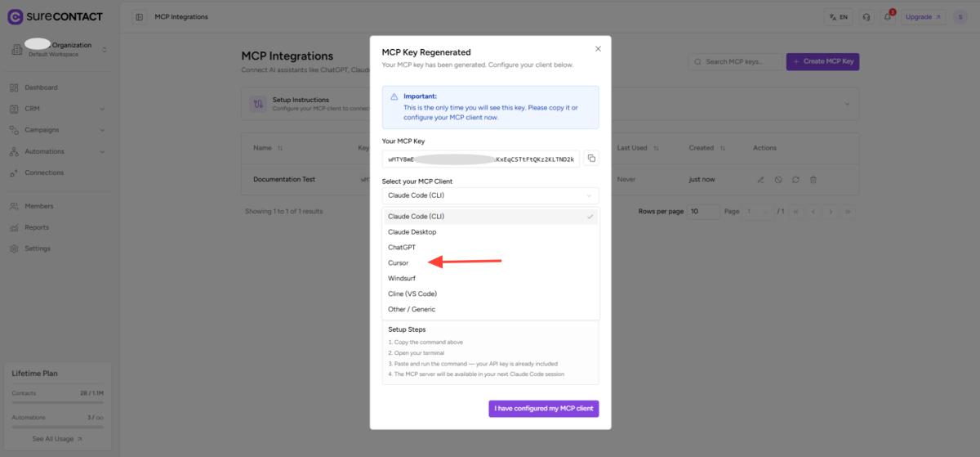The height and width of the screenshot is (457, 980).
Task: Open the EN language selector
Action: 838,17
